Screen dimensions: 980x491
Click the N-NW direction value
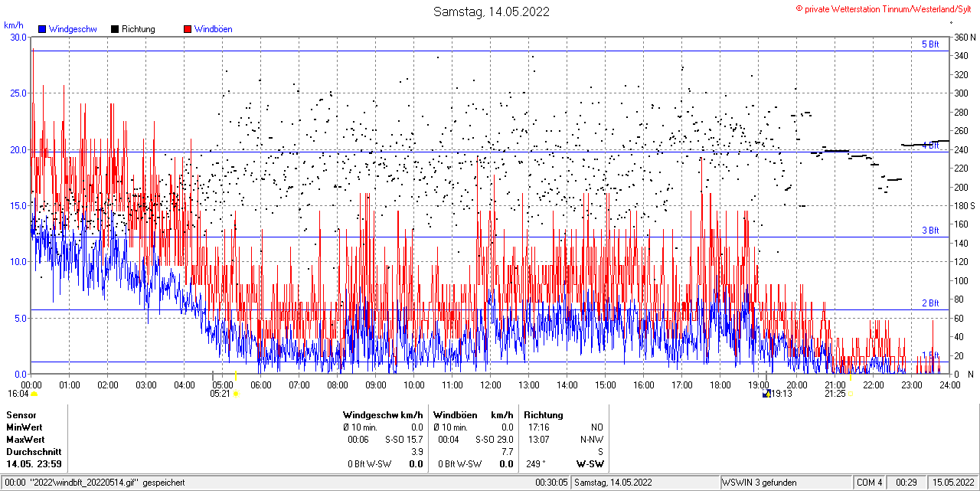(x=592, y=440)
